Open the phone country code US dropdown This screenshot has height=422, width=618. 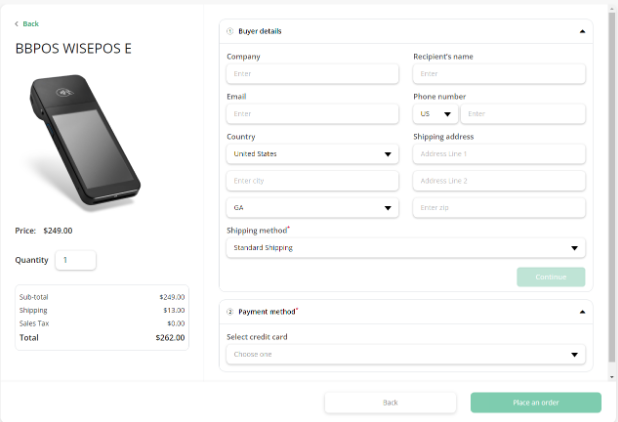(436, 114)
